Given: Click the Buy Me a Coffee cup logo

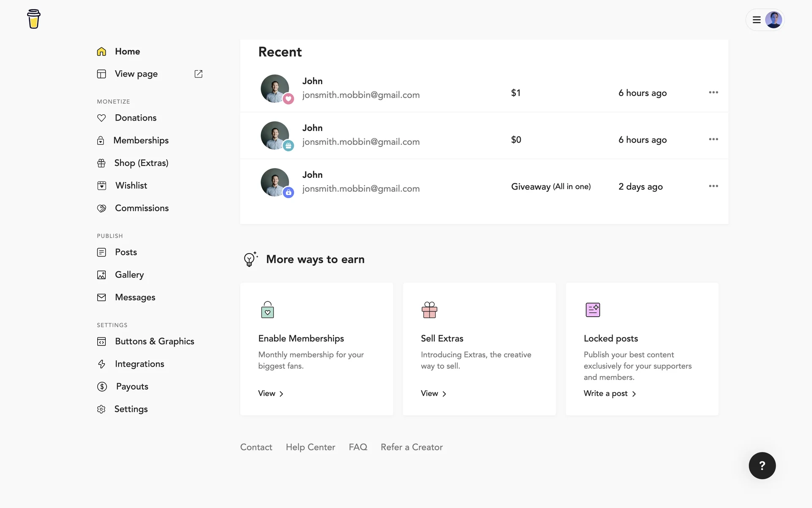Looking at the screenshot, I should [x=33, y=19].
